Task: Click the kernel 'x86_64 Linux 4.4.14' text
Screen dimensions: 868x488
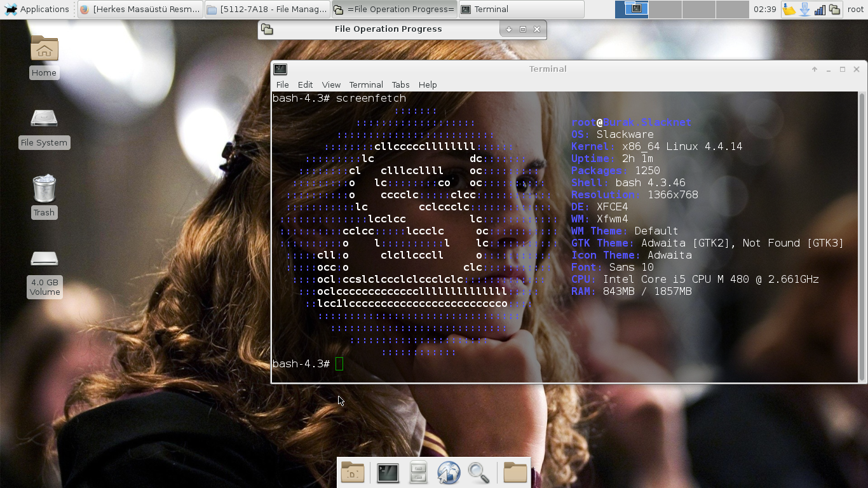Action: click(682, 146)
